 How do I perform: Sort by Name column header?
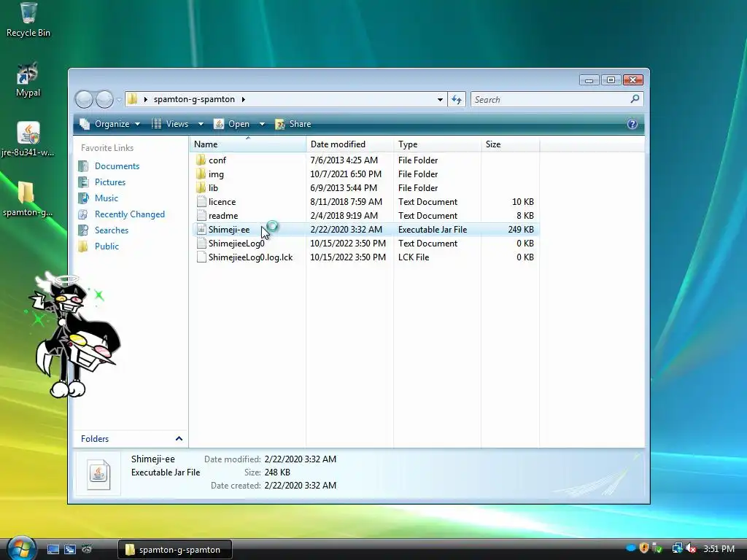(x=248, y=144)
